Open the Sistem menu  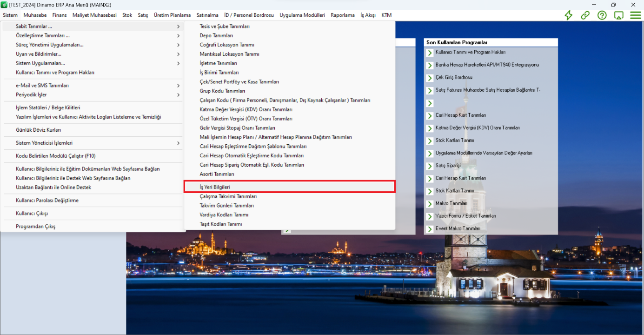(10, 15)
